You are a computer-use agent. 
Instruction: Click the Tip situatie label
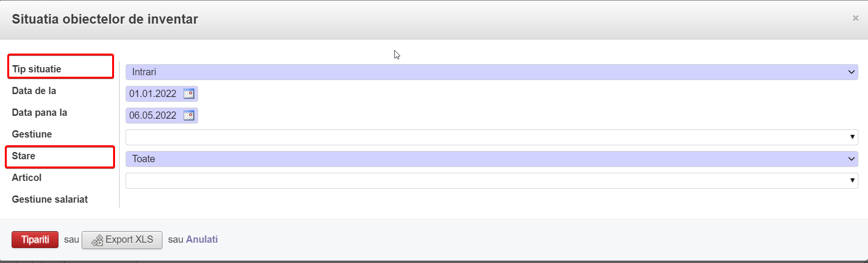[x=37, y=69]
